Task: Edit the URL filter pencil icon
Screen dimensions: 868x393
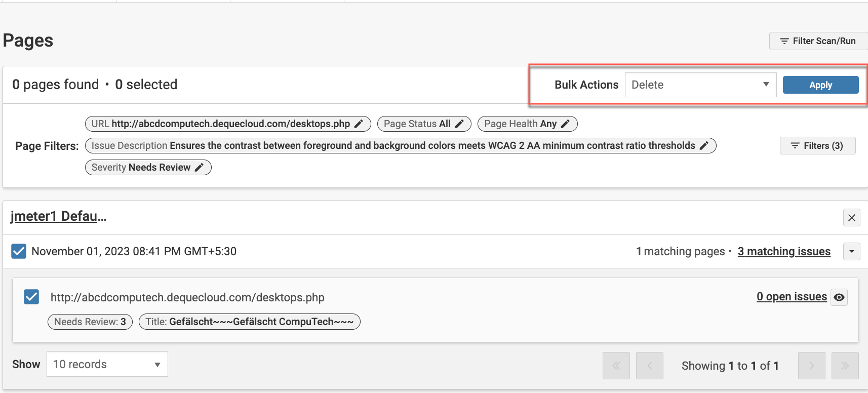Action: [359, 124]
